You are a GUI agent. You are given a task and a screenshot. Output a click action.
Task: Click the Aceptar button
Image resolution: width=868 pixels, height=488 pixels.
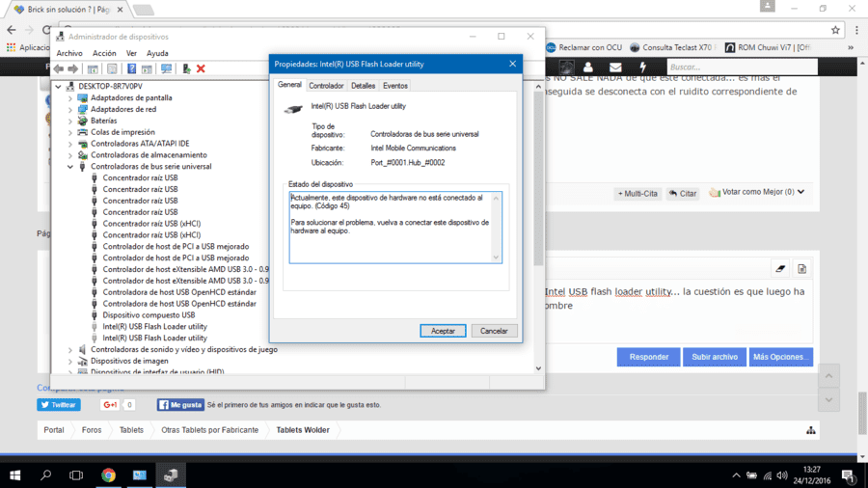pyautogui.click(x=443, y=331)
